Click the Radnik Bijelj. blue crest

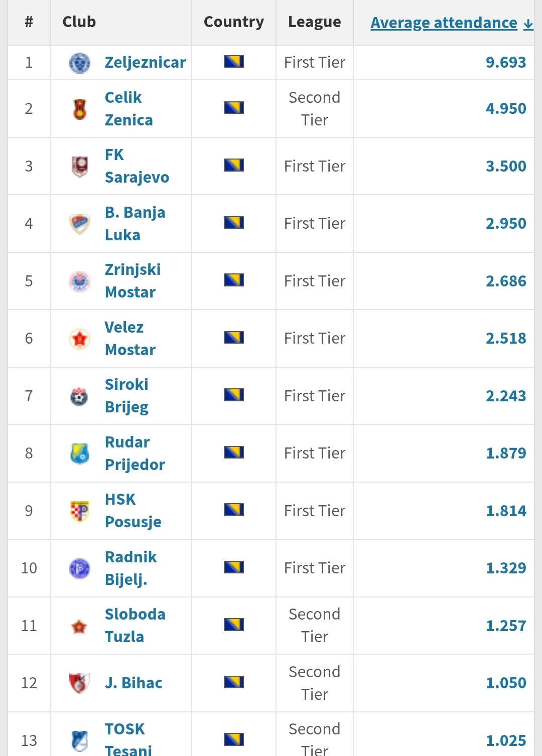(x=79, y=568)
